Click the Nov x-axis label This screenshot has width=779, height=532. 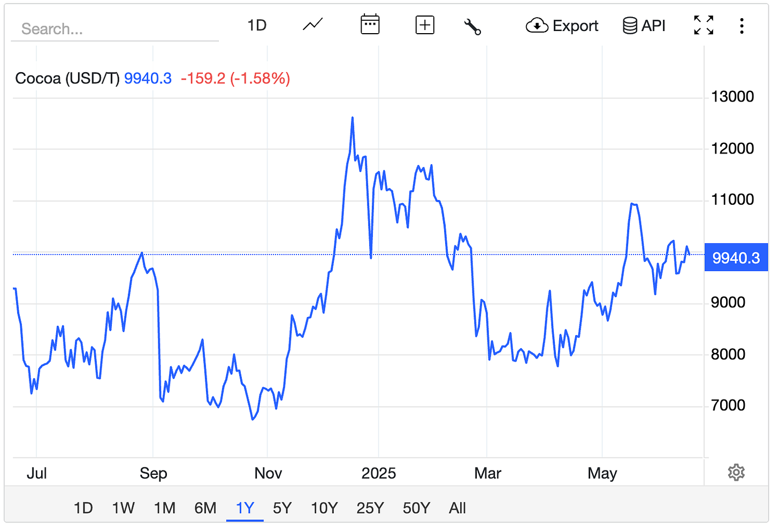pyautogui.click(x=268, y=473)
